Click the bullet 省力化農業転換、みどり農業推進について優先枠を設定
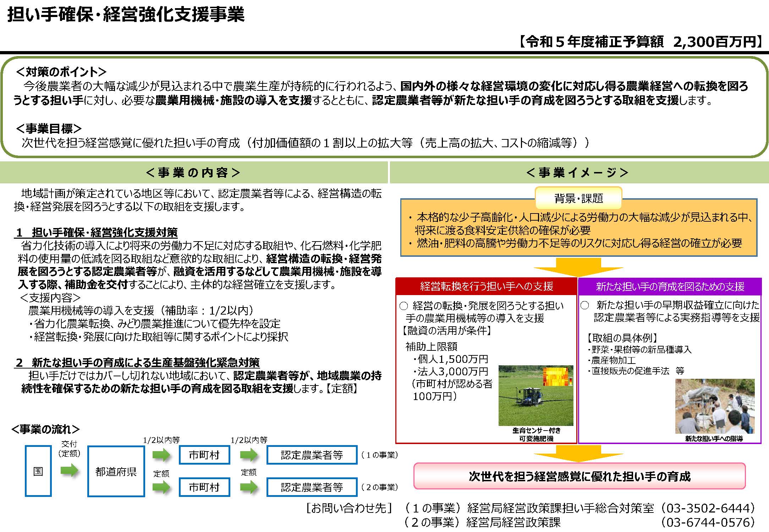This screenshot has width=769, height=532. pyautogui.click(x=155, y=323)
